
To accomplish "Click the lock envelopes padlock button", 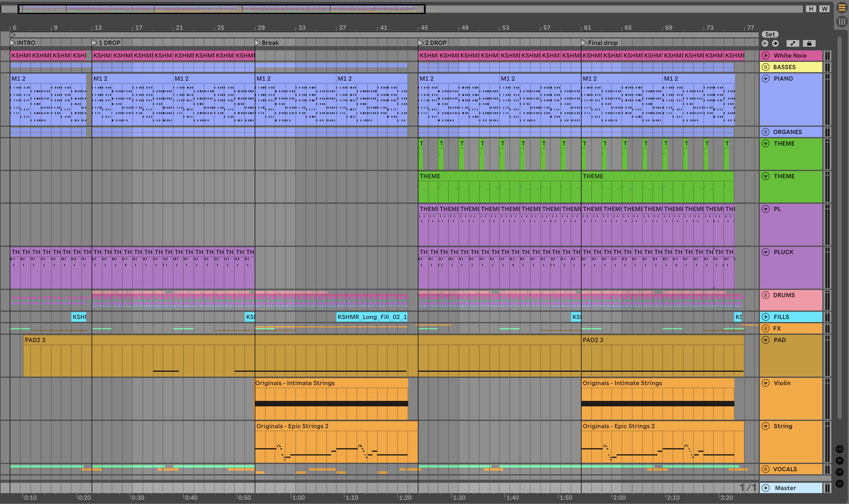I will 809,43.
